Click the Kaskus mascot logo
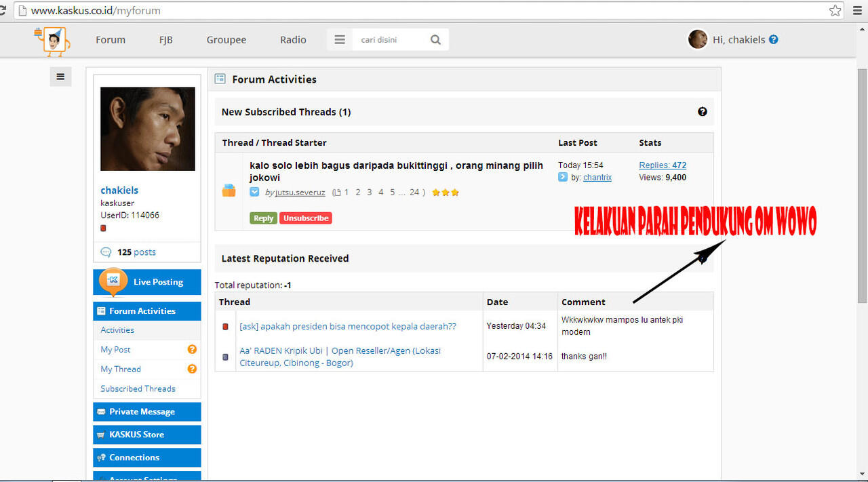868x482 pixels. tap(53, 43)
